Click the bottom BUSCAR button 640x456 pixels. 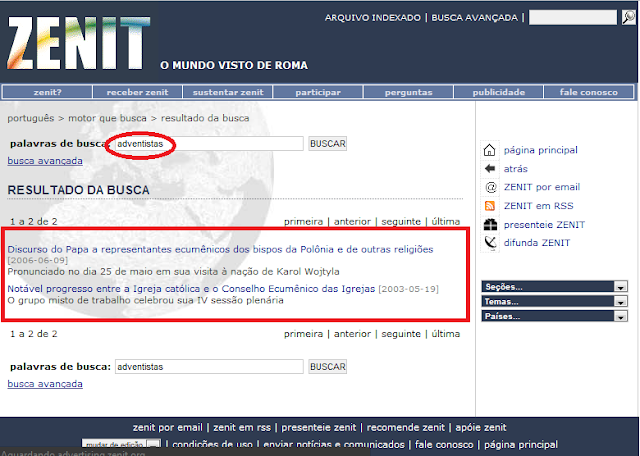[x=327, y=367]
